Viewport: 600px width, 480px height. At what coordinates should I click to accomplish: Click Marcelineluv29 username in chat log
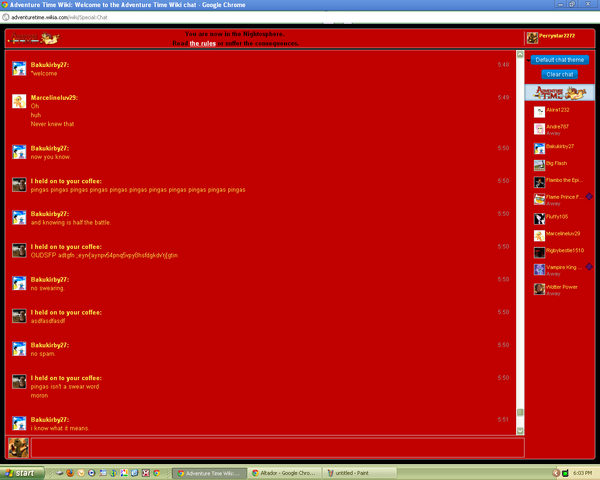pos(54,98)
